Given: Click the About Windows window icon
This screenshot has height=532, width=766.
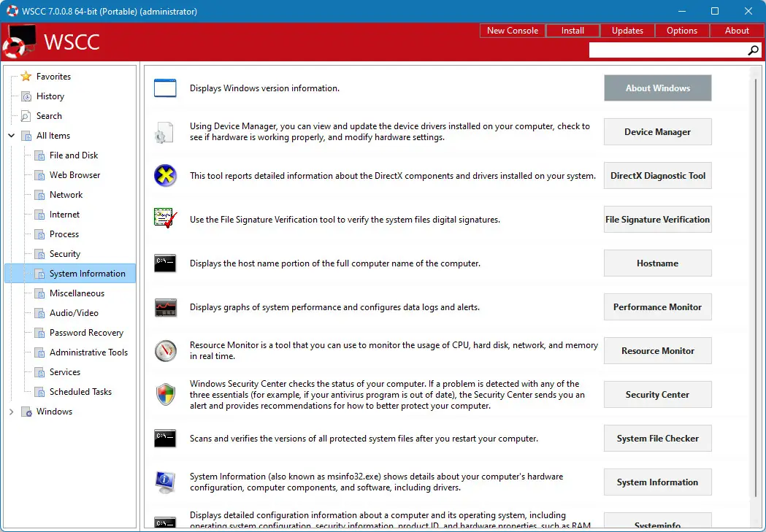Looking at the screenshot, I should tap(165, 88).
